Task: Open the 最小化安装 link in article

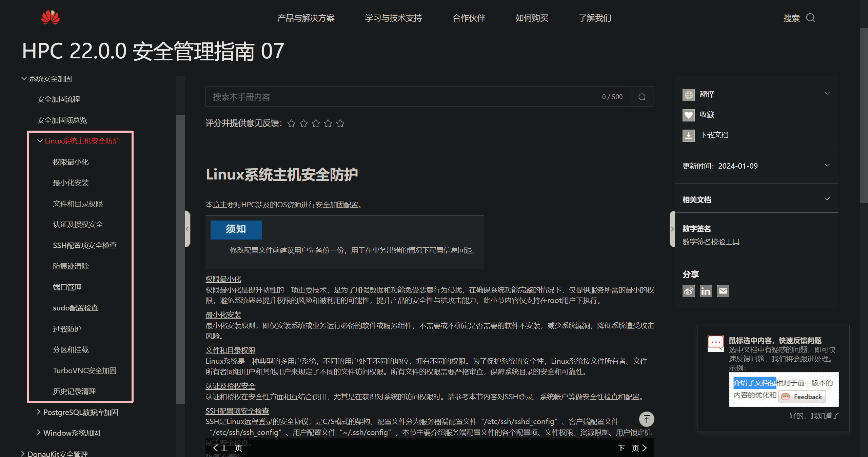Action: click(223, 315)
